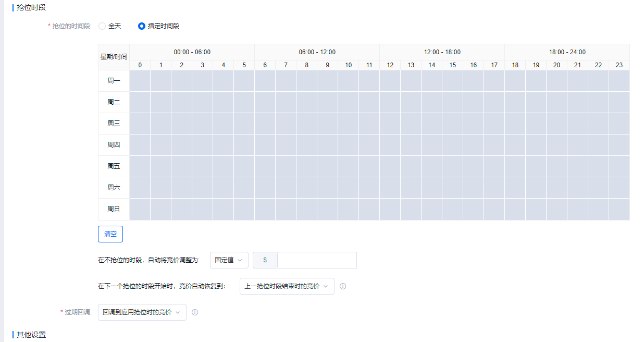Click the 00:00 - 06:00 column header
644x342 pixels.
pos(192,52)
